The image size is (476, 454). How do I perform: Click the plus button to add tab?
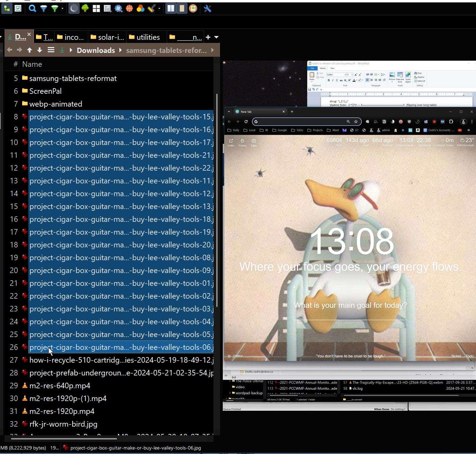(x=208, y=37)
